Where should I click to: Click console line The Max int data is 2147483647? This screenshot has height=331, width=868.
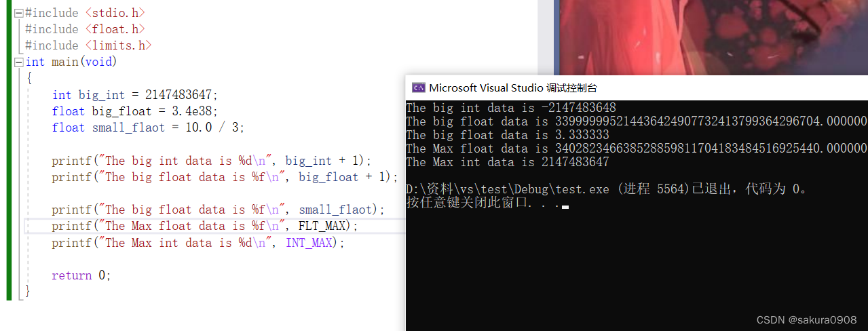point(508,162)
